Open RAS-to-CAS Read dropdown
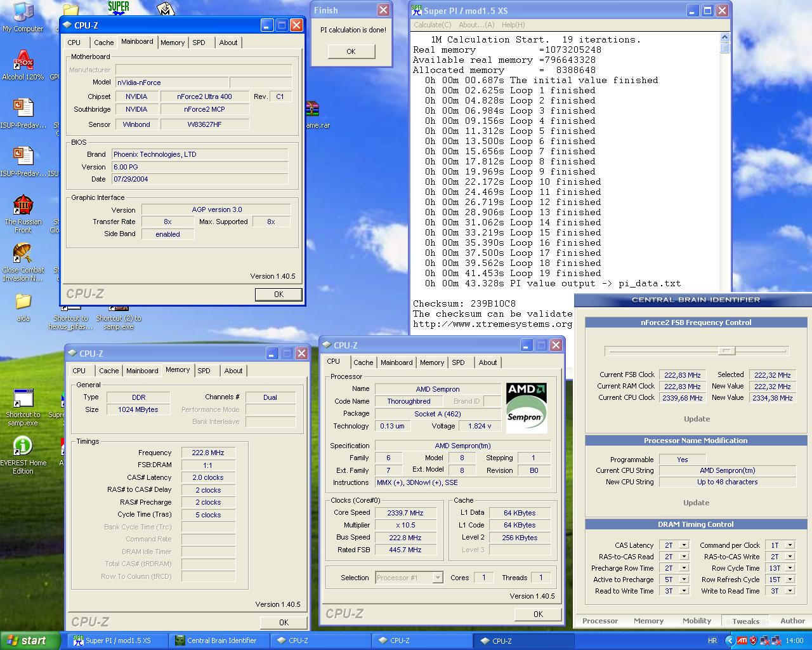This screenshot has height=650, width=812. pos(684,557)
